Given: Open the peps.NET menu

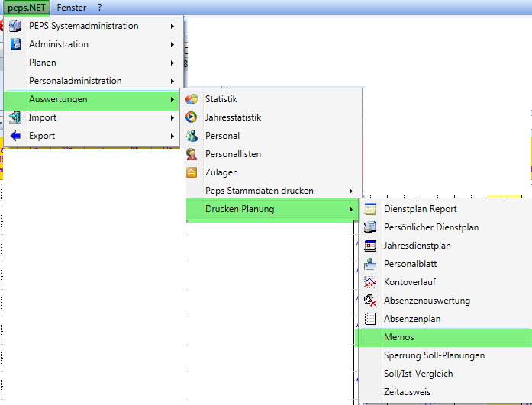Looking at the screenshot, I should [27, 8].
